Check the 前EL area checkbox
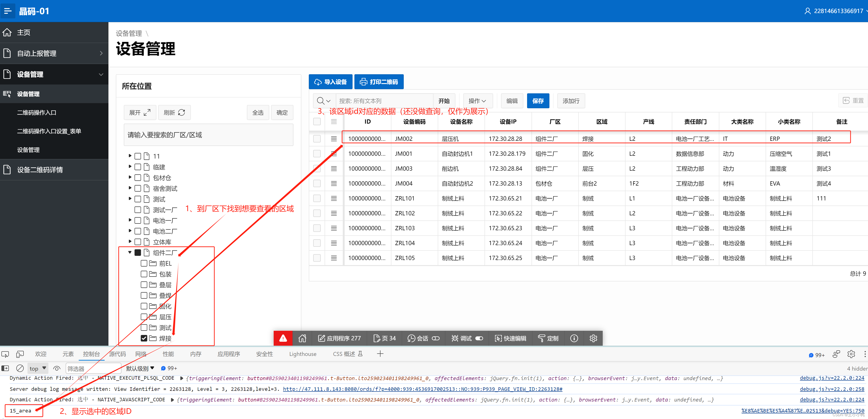Screen dimensions: 868x419 coord(144,263)
